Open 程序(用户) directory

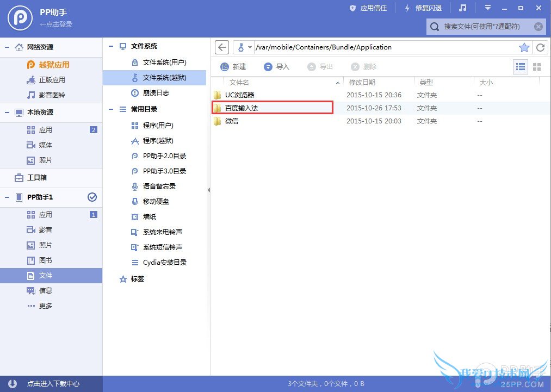pyautogui.click(x=154, y=126)
